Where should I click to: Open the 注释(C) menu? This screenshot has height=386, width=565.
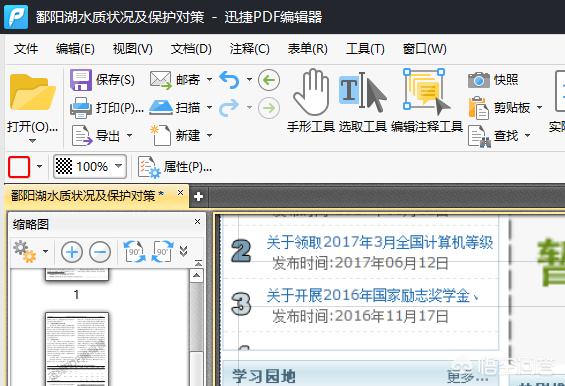(x=249, y=49)
